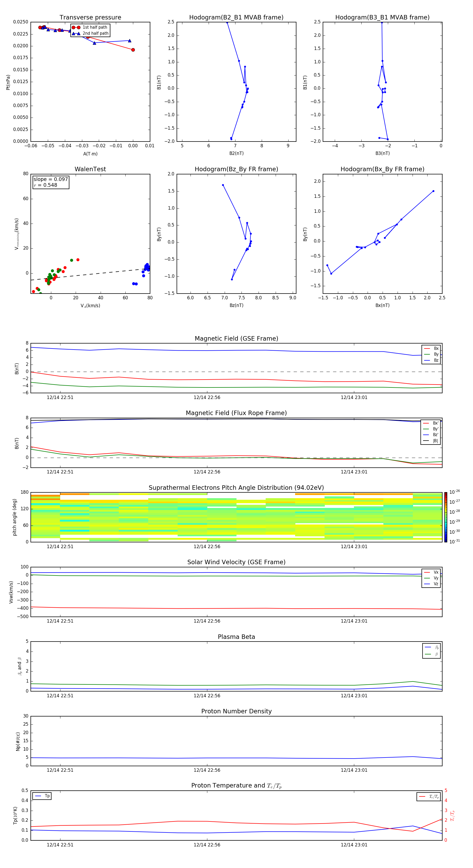
Task: Click the 'A(T·m)' x-axis label
Action: click(90, 154)
